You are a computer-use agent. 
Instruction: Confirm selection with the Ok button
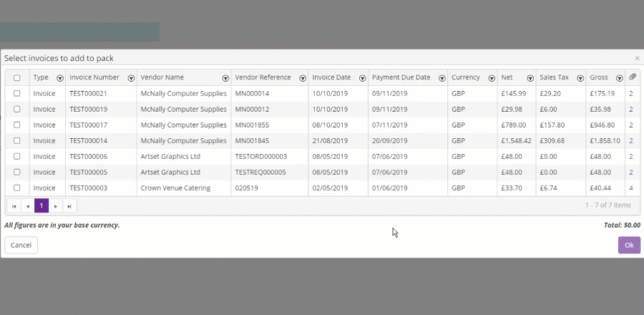(629, 245)
